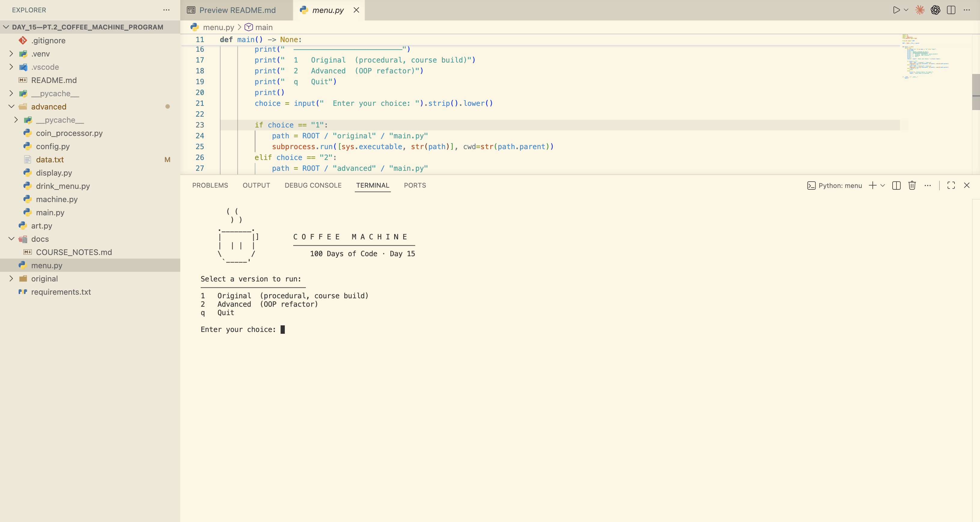The width and height of the screenshot is (980, 522).
Task: Click the .gitignore git icon
Action: [x=23, y=40]
